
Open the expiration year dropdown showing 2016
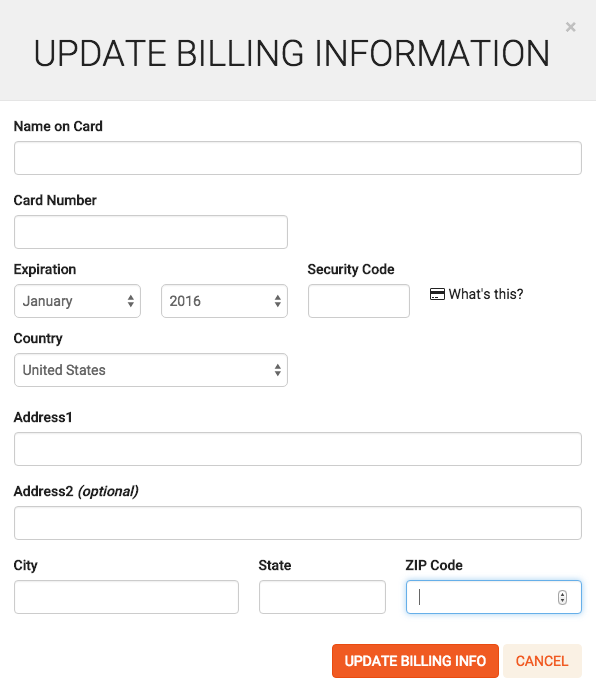coord(224,301)
